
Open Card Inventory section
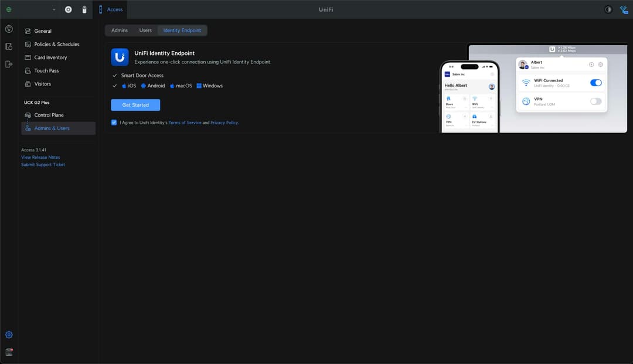point(58,57)
